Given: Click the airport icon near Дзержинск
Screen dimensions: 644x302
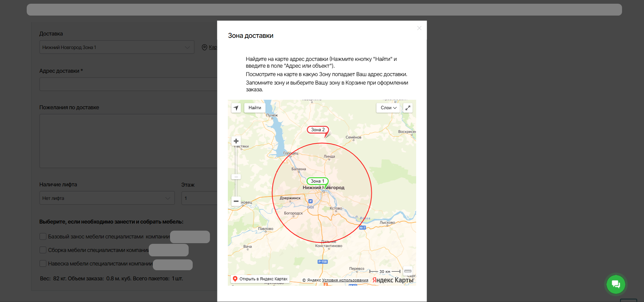Looking at the screenshot, I should coord(310,201).
